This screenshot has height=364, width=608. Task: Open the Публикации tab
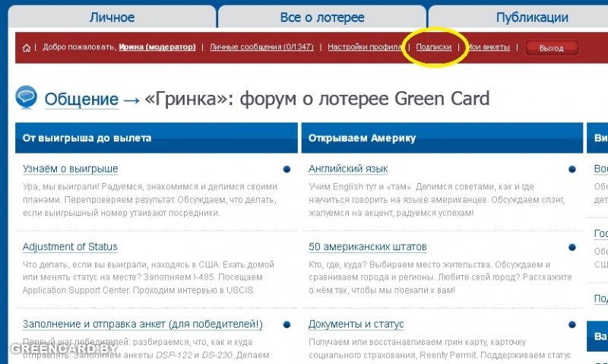[x=532, y=17]
